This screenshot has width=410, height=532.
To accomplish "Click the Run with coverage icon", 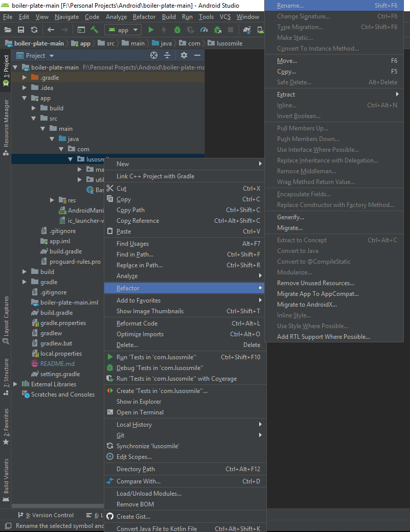I will 190,30.
